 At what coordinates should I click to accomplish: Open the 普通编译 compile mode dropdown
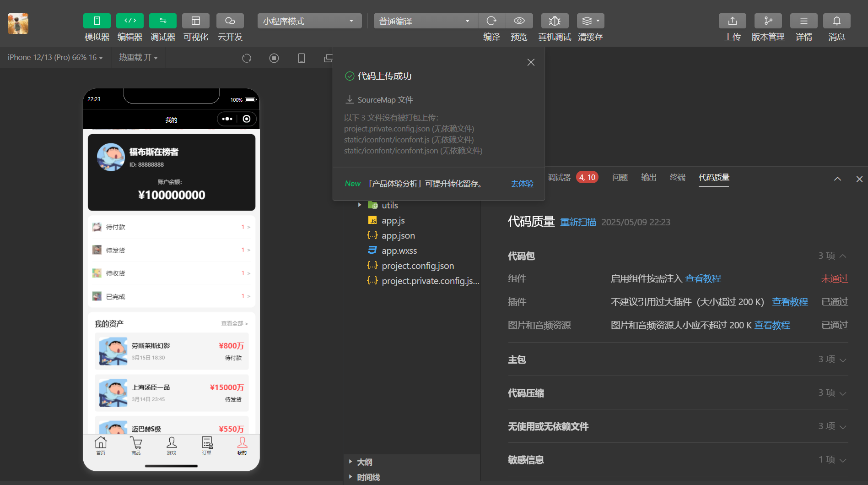coord(426,21)
